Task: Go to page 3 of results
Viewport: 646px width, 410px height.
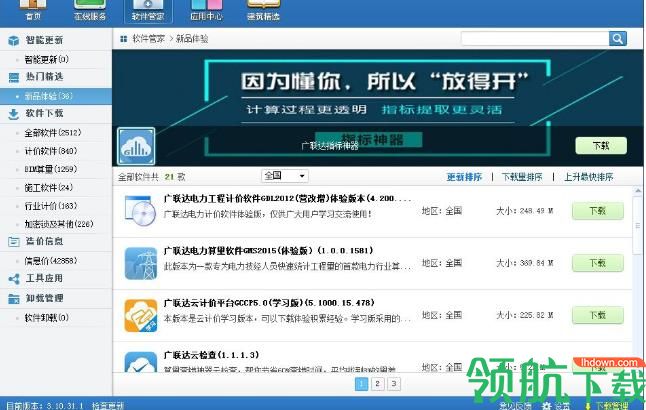Action: click(x=394, y=384)
